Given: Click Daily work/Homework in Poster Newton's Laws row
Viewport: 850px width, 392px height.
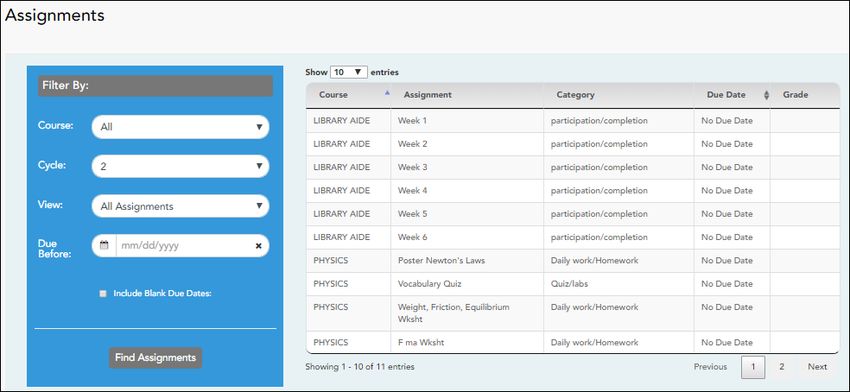Looking at the screenshot, I should click(594, 261).
